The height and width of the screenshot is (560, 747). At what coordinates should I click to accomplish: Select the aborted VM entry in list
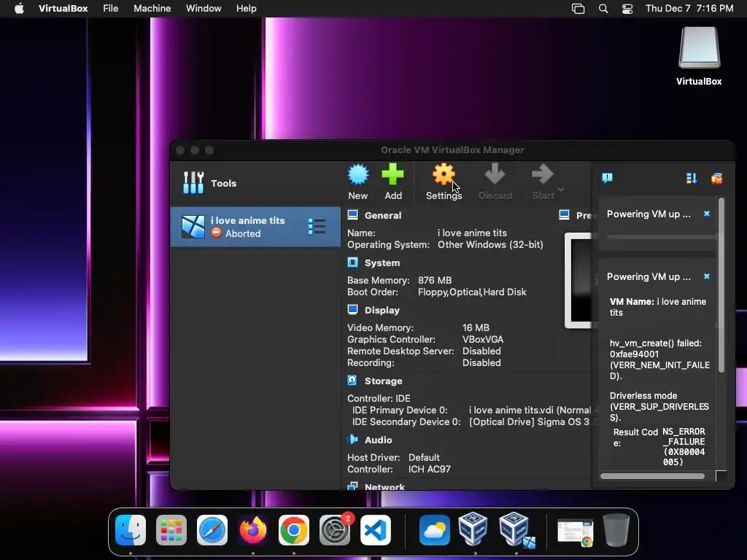[255, 227]
